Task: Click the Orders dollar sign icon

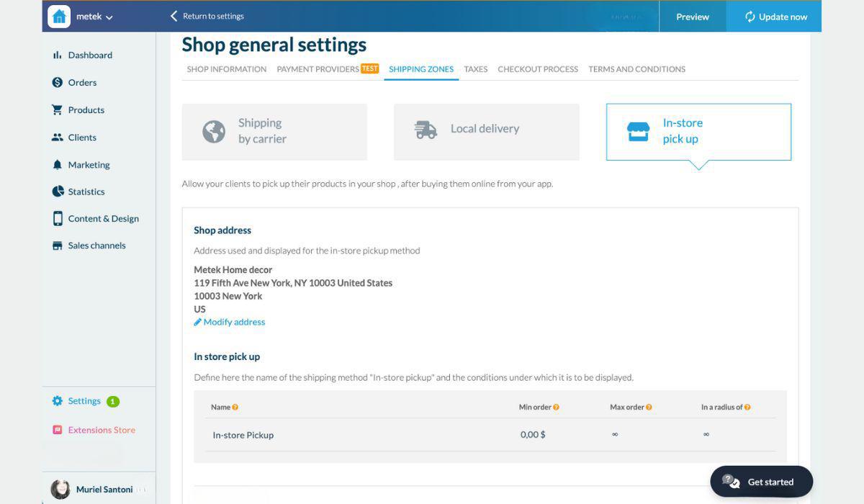Action: tap(57, 82)
